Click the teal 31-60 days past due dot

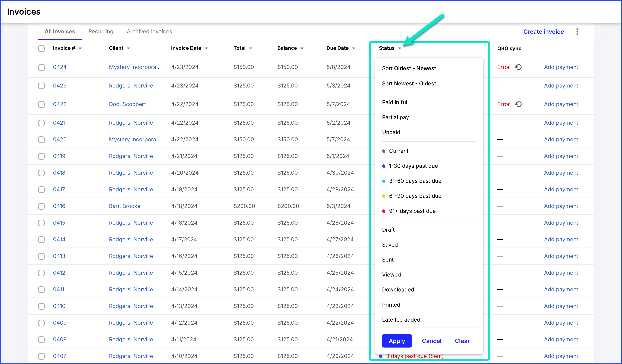click(383, 181)
